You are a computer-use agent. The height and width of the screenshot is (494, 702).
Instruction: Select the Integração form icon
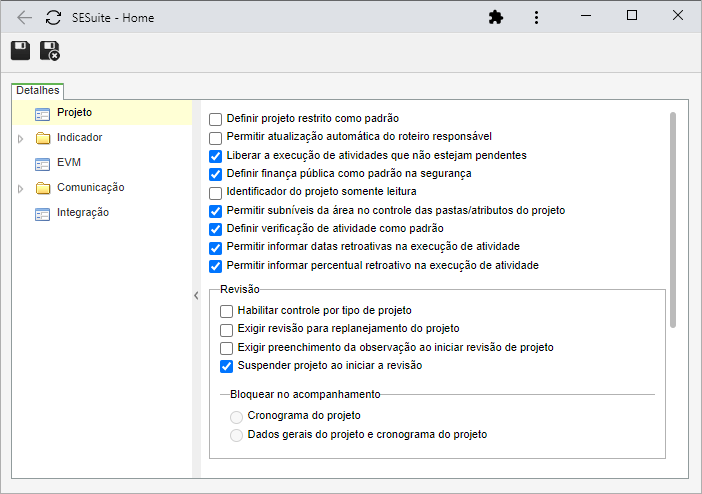pyautogui.click(x=43, y=215)
